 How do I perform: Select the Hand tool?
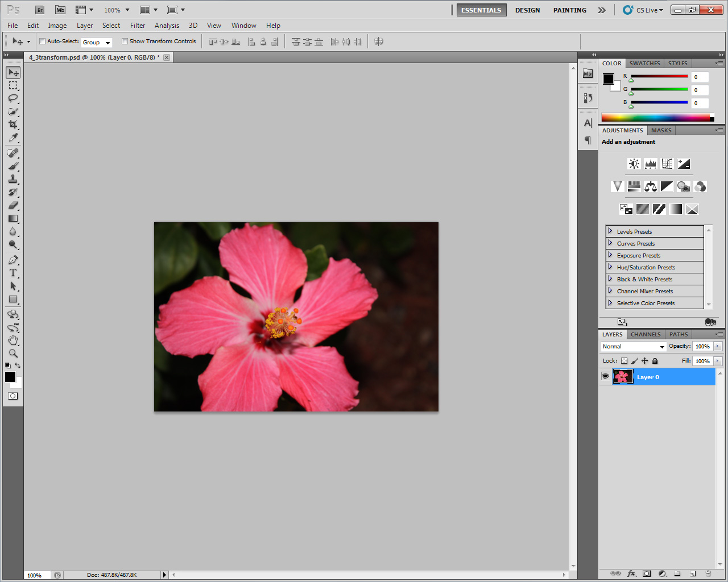(x=13, y=340)
